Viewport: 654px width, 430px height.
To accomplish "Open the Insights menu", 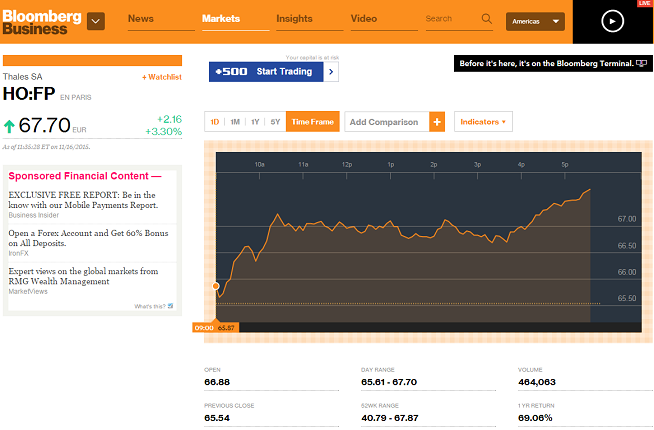I will [294, 19].
